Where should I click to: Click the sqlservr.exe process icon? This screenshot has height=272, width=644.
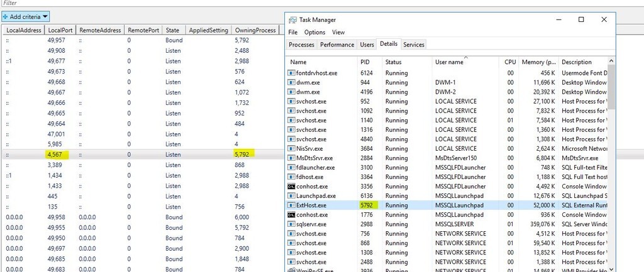click(291, 224)
